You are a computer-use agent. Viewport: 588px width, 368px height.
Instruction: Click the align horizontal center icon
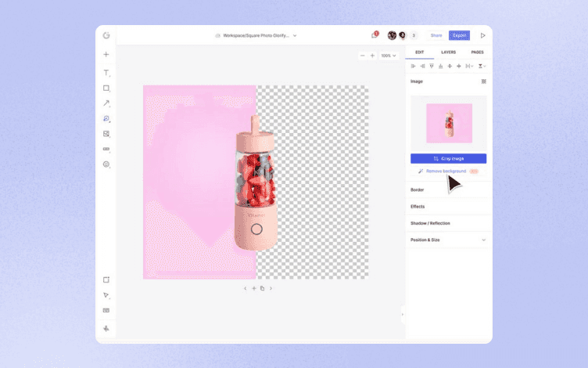point(450,66)
